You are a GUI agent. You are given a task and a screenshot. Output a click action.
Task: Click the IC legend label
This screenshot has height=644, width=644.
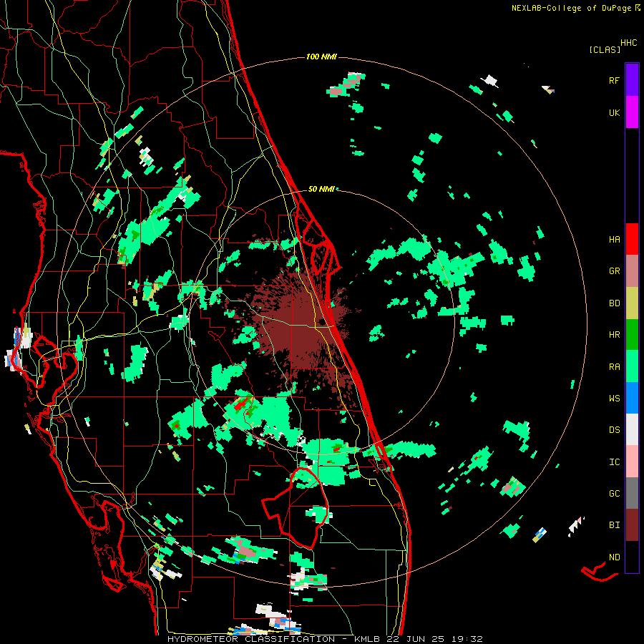point(614,462)
